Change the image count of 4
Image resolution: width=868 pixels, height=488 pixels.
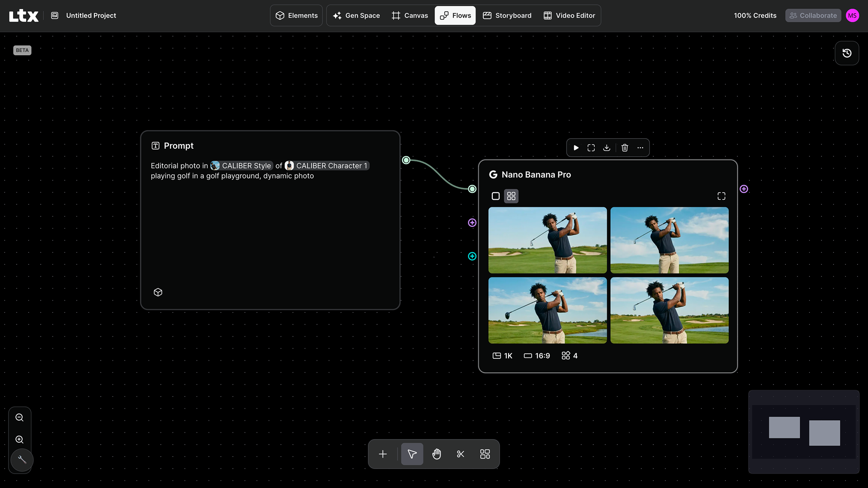(x=569, y=356)
